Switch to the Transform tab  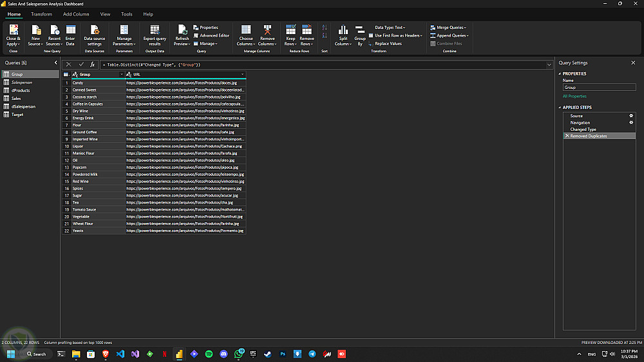point(41,14)
